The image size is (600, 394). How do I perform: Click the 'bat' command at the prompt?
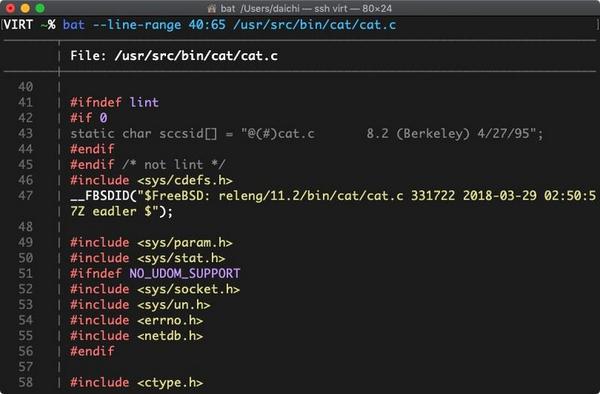click(x=73, y=25)
